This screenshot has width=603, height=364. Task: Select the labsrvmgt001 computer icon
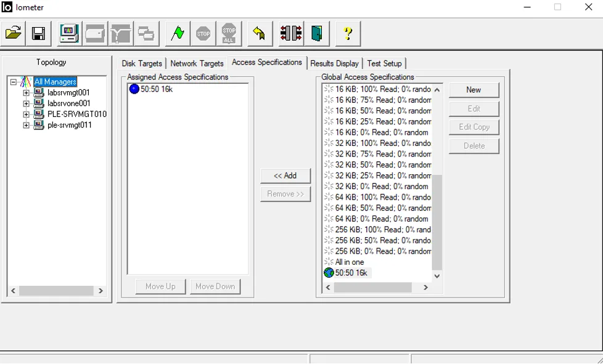click(x=38, y=92)
